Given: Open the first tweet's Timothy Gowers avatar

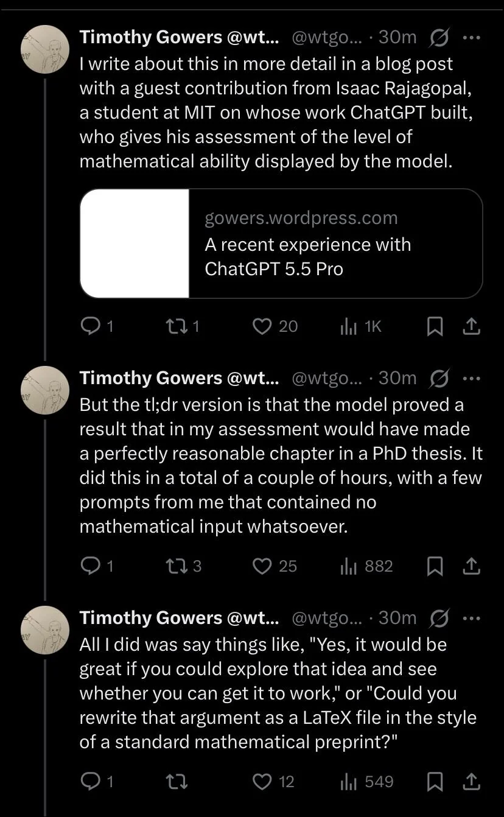Looking at the screenshot, I should (x=46, y=49).
